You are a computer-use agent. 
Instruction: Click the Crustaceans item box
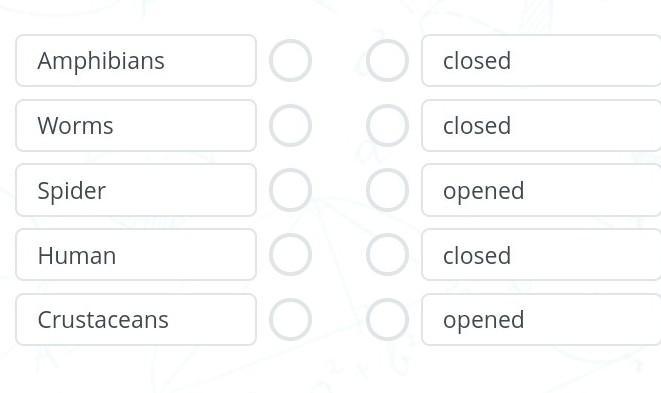click(x=136, y=319)
